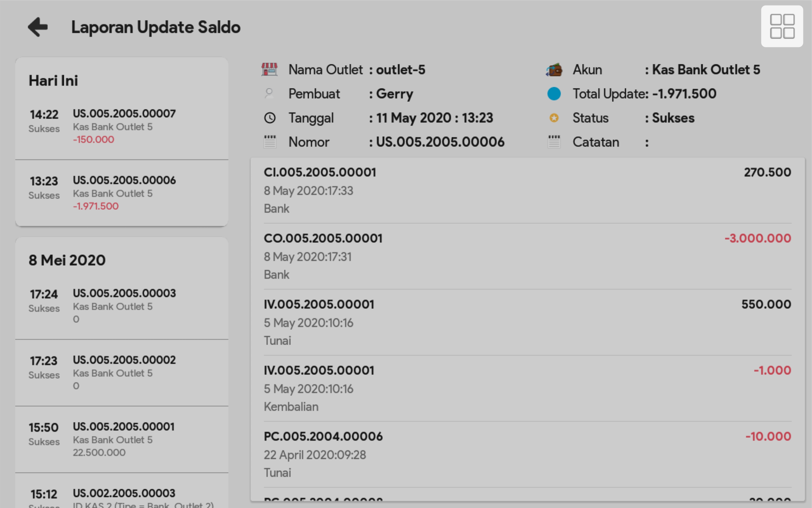Click the notepad icon beside Catatan

point(554,142)
